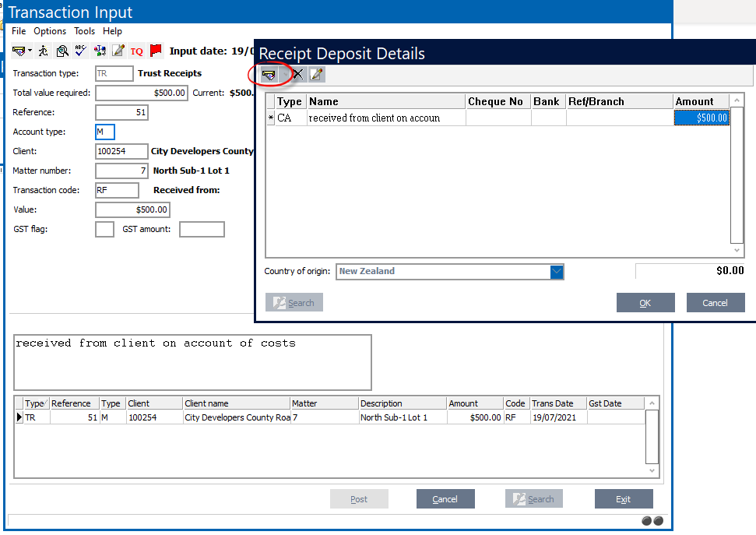
Task: Click the notepad pencil icon in main toolbar
Action: [118, 51]
